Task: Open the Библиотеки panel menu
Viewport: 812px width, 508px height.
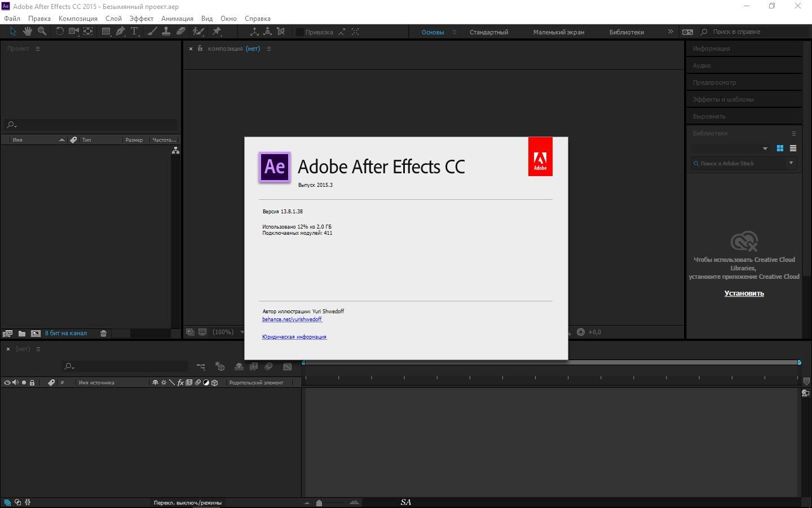Action: [794, 133]
